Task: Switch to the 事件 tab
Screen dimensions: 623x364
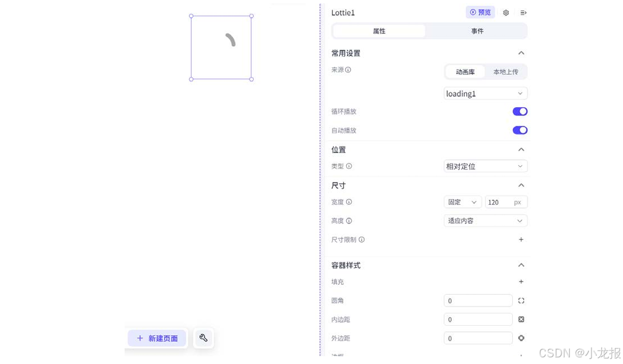Action: pos(477,31)
